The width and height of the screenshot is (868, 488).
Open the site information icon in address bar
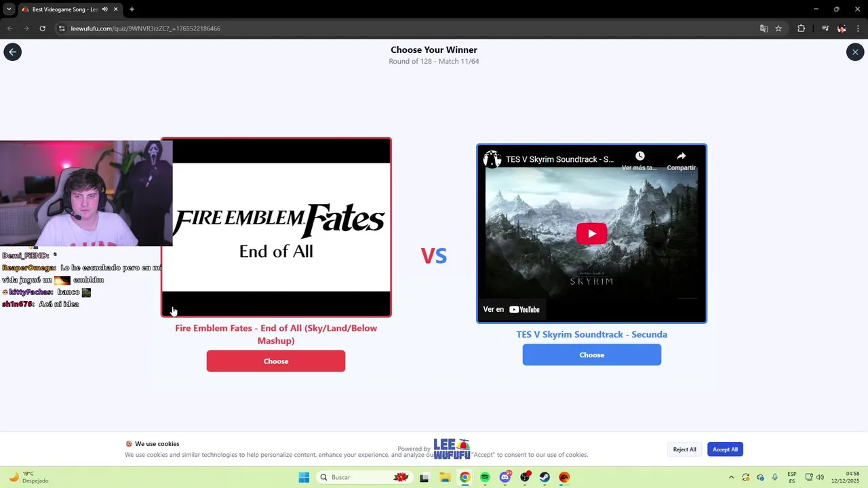pos(62,28)
